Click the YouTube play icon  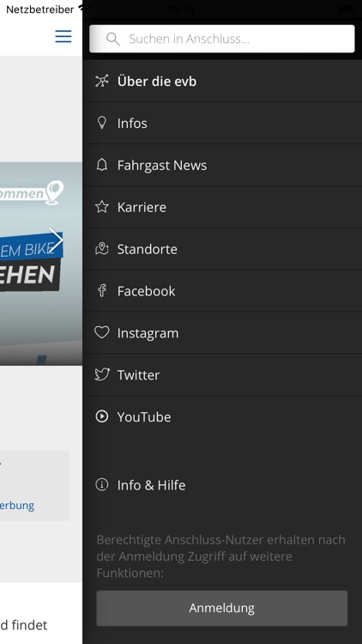(x=102, y=416)
